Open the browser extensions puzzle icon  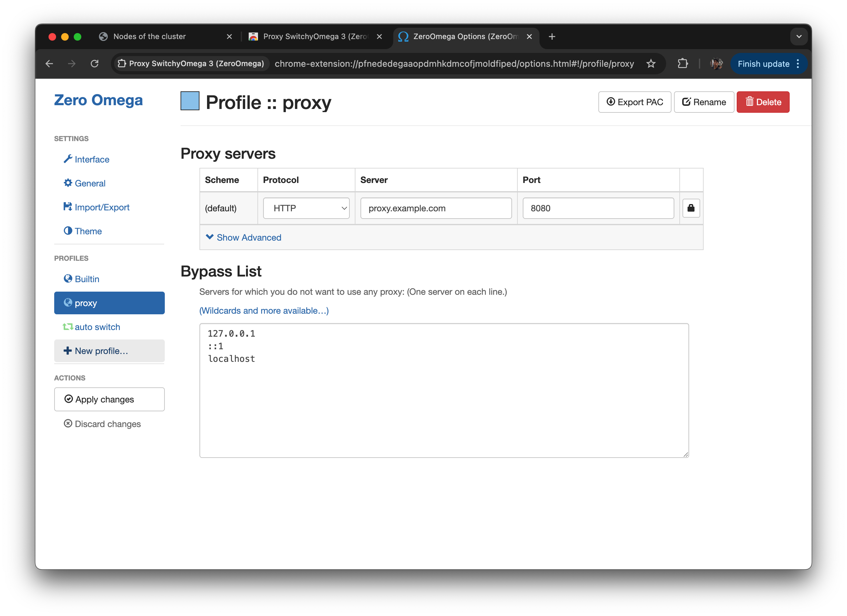click(x=682, y=64)
